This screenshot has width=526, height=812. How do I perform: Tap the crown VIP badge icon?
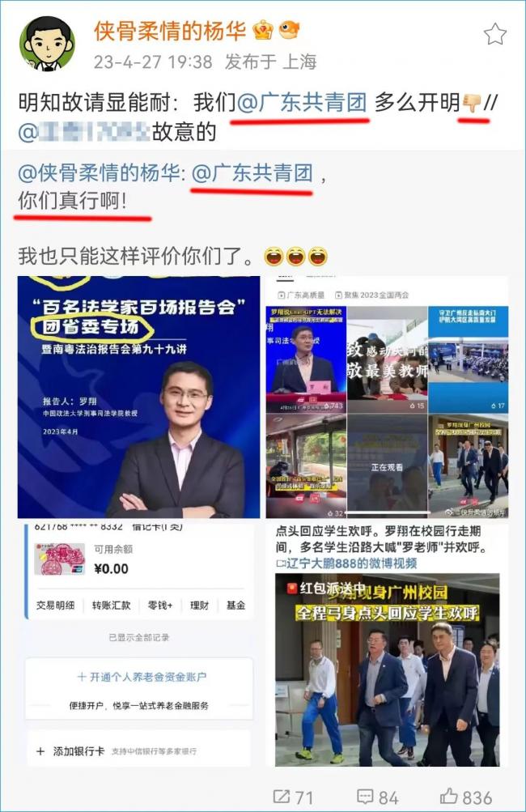263,30
